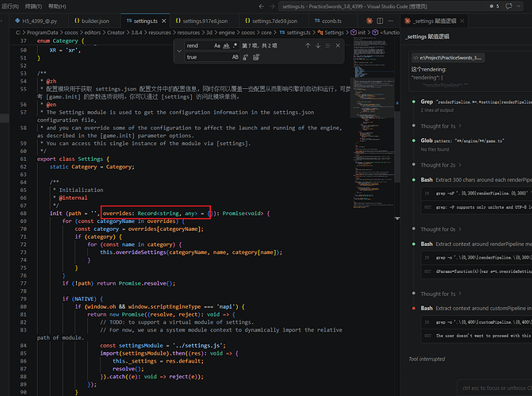
Task: Close the find and replace widget
Action: tap(338, 45)
